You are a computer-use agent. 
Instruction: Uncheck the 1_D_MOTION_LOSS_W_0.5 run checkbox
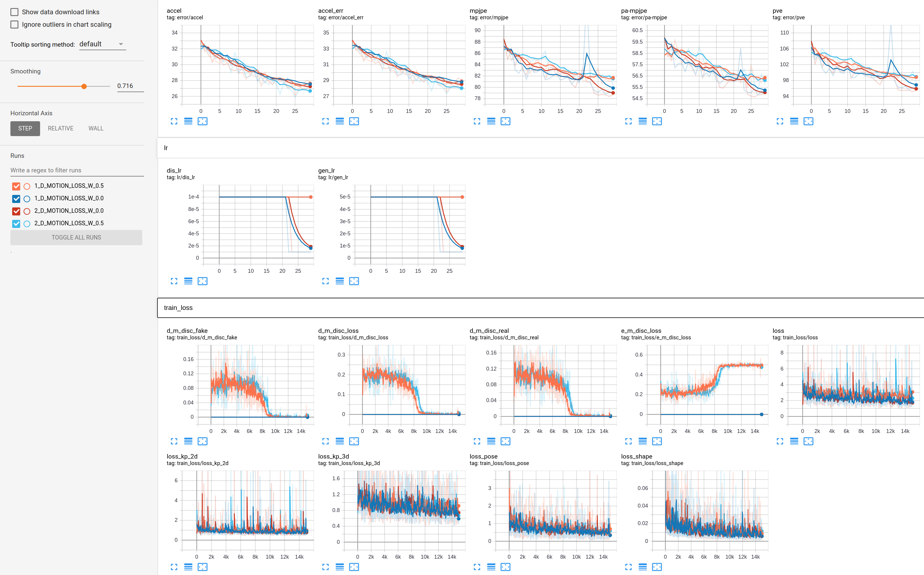(x=16, y=186)
